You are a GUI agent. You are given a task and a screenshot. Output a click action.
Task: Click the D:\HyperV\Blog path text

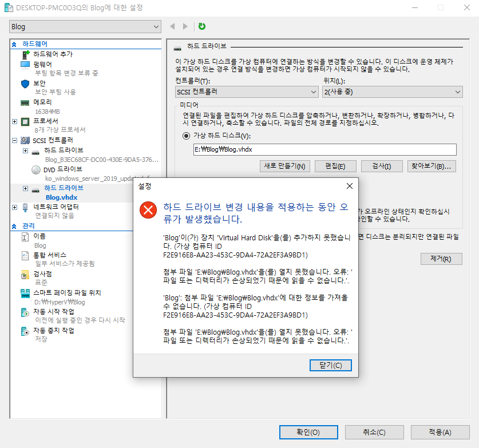60,302
